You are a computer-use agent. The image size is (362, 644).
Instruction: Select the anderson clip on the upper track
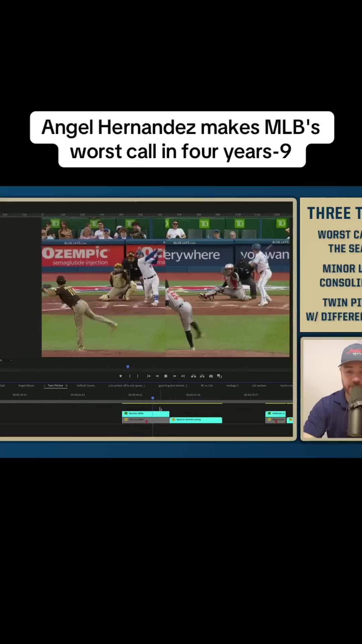276,414
